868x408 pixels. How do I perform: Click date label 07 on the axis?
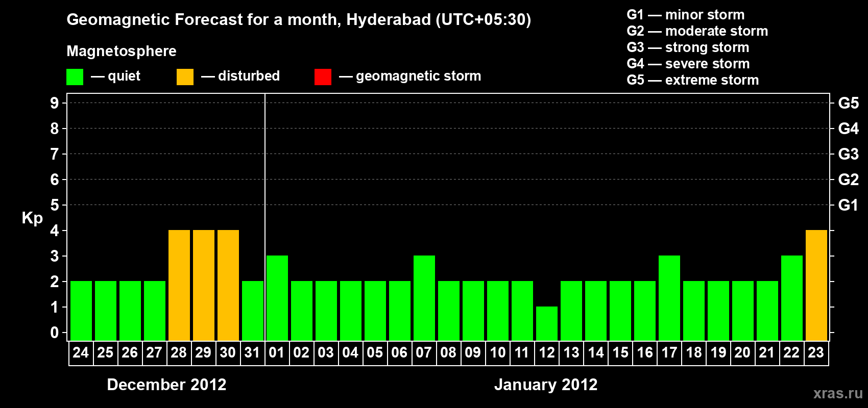[x=424, y=353]
